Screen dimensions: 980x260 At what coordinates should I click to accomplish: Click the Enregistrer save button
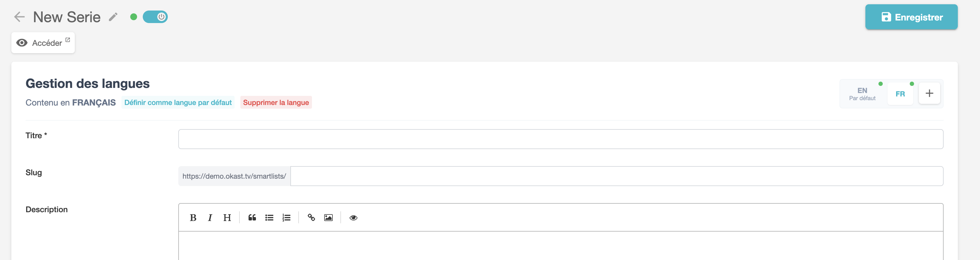pos(911,17)
